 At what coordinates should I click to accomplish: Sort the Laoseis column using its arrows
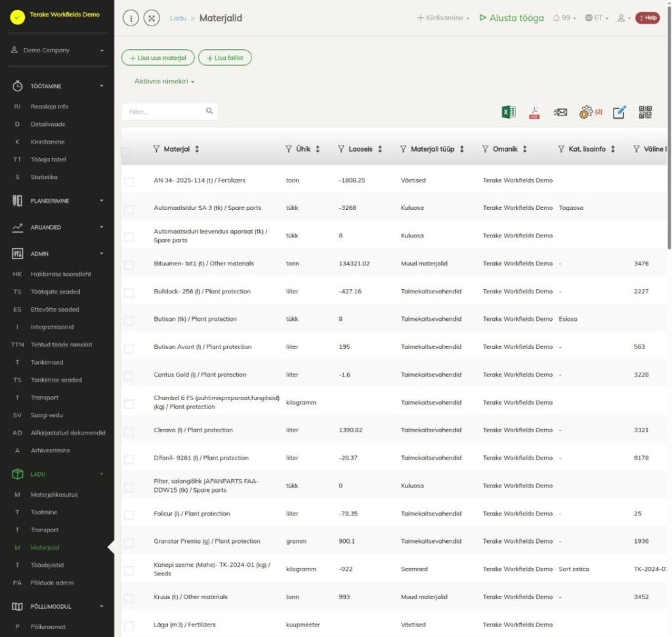tap(380, 149)
